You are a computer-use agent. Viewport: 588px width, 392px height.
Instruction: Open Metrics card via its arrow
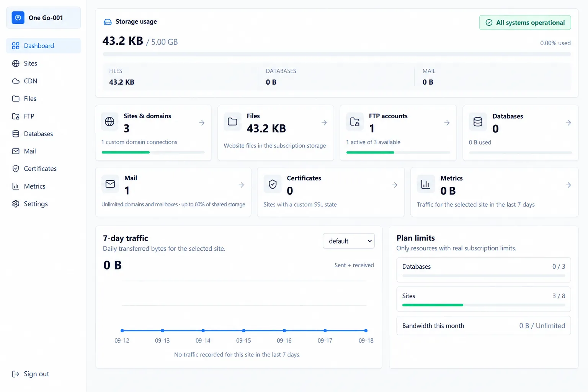[x=568, y=185]
